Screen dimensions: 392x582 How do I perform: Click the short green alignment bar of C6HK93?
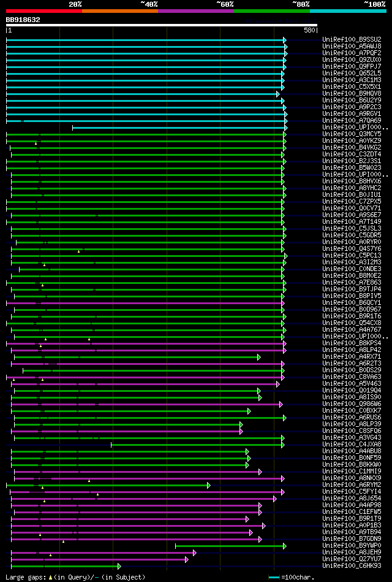coord(66,567)
